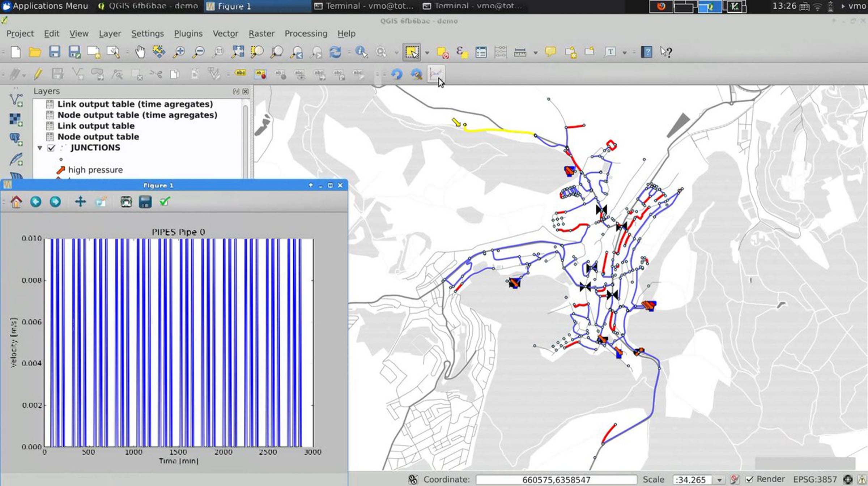The image size is (868, 486).
Task: Save the figure using disk icon
Action: [x=145, y=202]
